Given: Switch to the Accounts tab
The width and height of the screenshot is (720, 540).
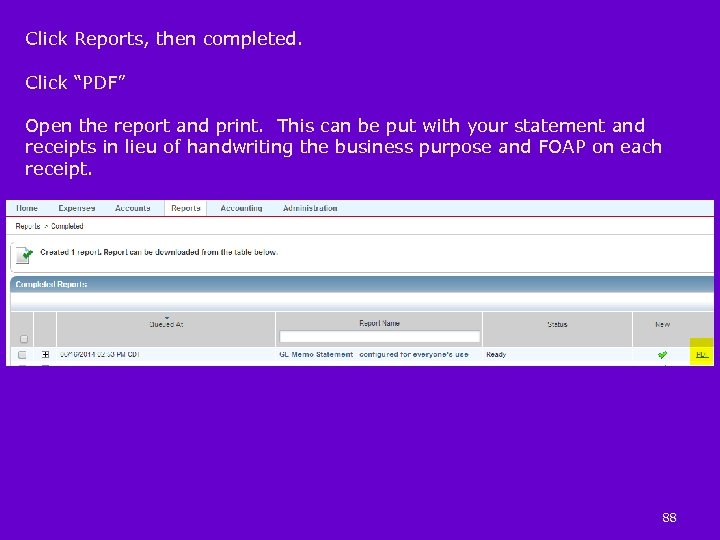Looking at the screenshot, I should pyautogui.click(x=133, y=208).
